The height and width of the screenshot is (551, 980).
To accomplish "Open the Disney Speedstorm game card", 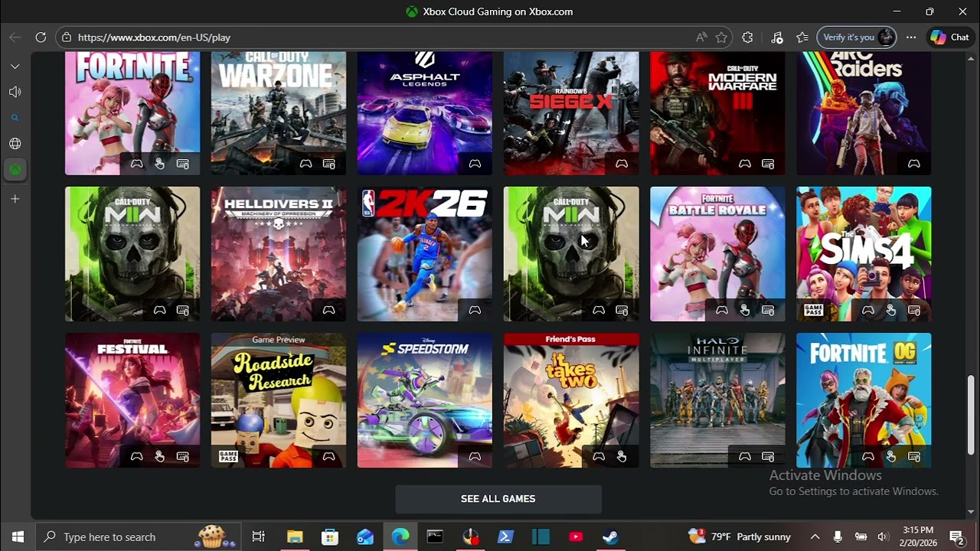I will pos(425,400).
